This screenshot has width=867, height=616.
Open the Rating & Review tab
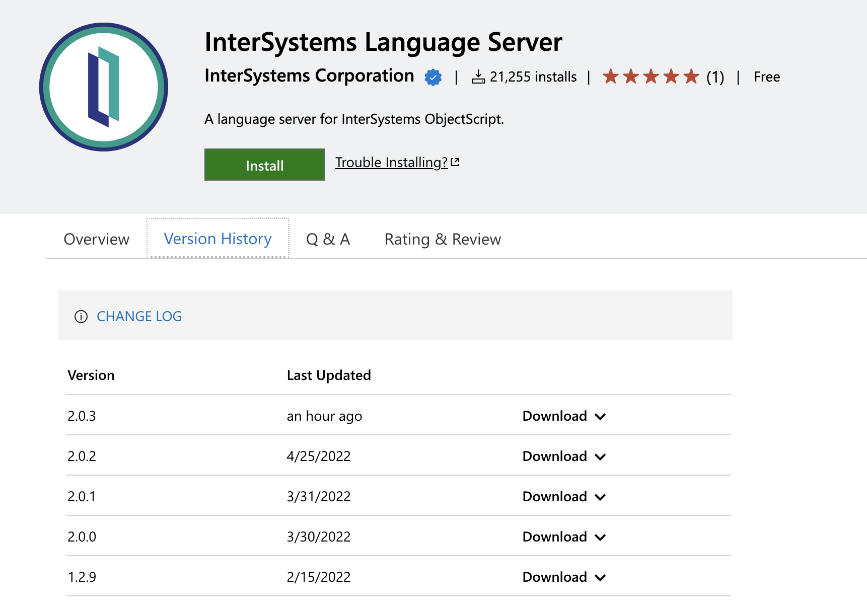pyautogui.click(x=442, y=239)
